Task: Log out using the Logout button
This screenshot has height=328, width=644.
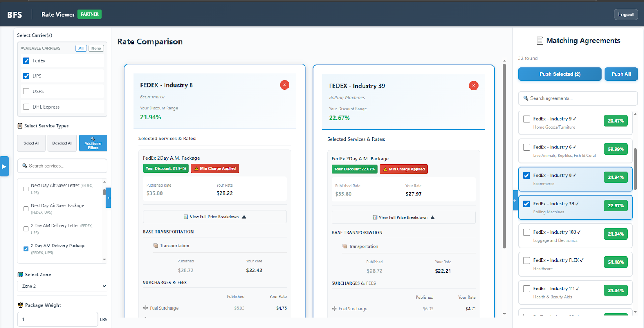Action: 625,14
